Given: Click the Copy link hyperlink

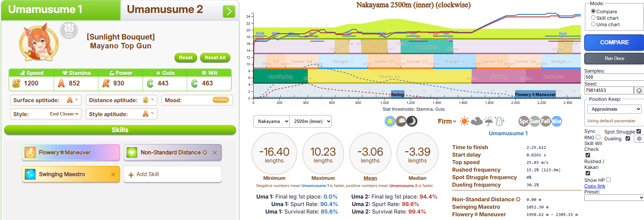Looking at the screenshot, I should (595, 186).
